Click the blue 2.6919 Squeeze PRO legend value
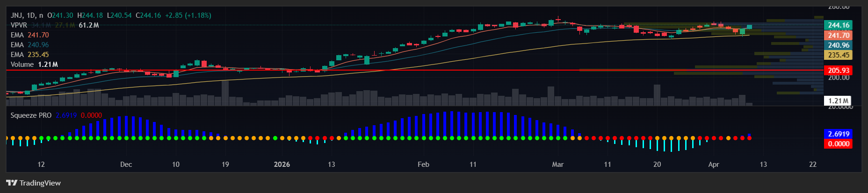 [x=66, y=115]
